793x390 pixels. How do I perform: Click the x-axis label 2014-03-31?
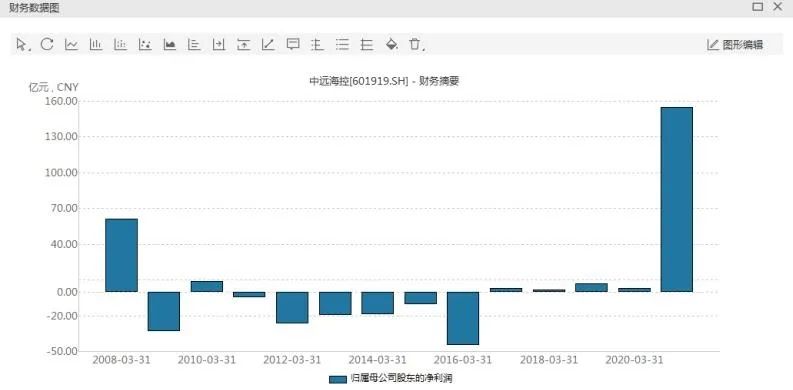pos(377,360)
